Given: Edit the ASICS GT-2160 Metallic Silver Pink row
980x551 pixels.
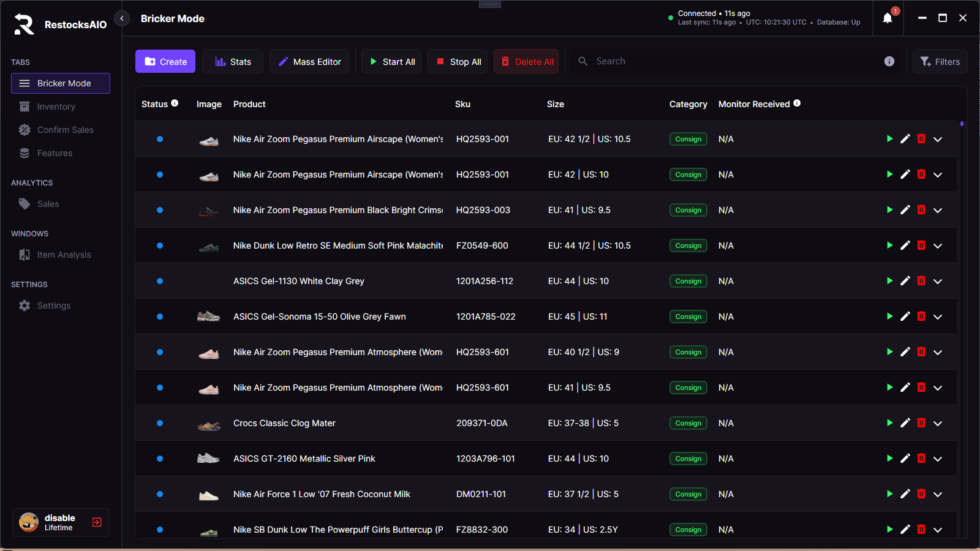Looking at the screenshot, I should click(x=905, y=459).
